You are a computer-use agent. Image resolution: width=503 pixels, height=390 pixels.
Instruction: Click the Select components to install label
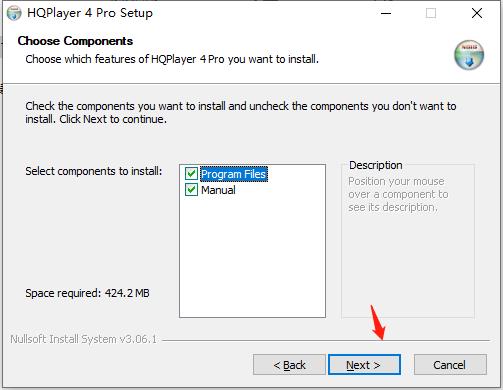tap(94, 171)
